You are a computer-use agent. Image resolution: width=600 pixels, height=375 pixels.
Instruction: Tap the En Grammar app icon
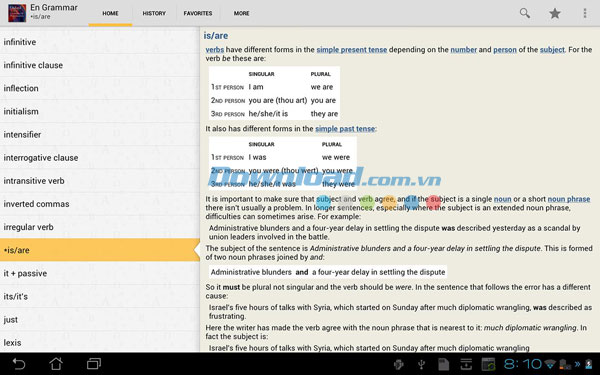coord(17,13)
